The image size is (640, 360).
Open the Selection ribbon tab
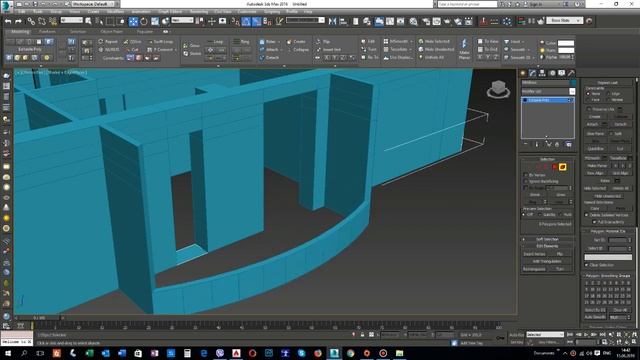(78, 31)
